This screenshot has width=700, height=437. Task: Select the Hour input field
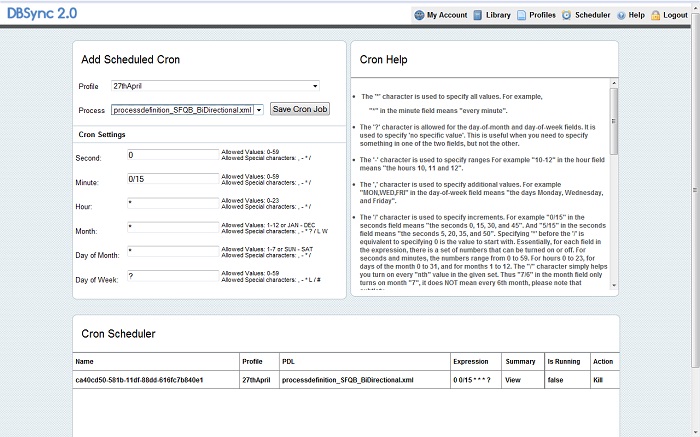click(172, 203)
